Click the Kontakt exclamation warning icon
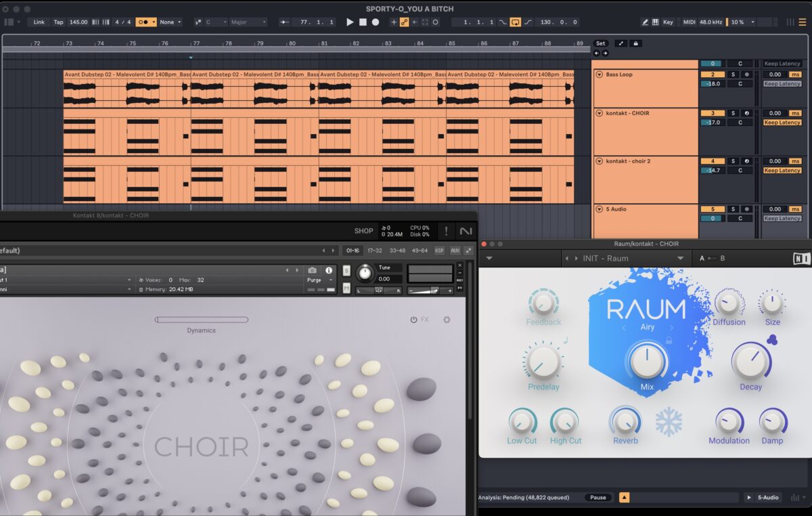 coord(446,231)
